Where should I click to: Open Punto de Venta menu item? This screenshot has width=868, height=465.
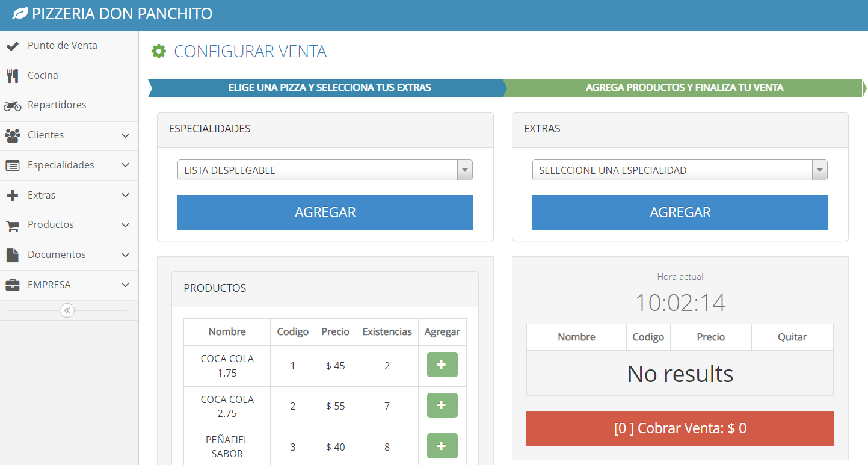63,46
